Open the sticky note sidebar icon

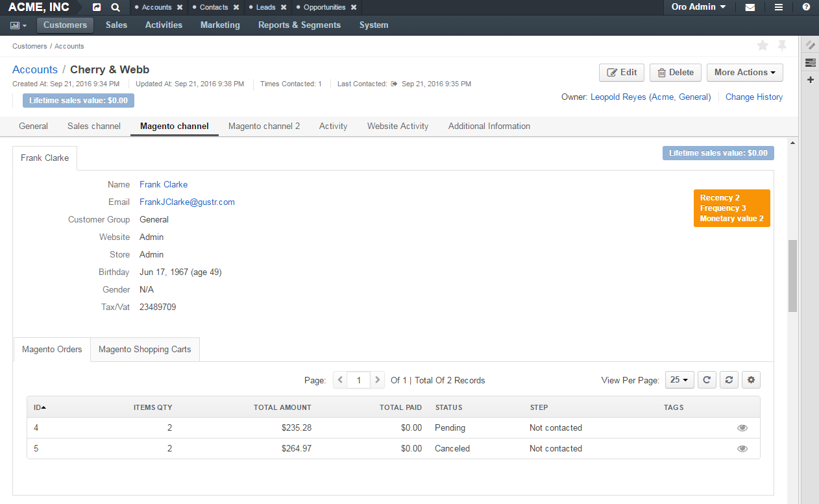pyautogui.click(x=811, y=45)
